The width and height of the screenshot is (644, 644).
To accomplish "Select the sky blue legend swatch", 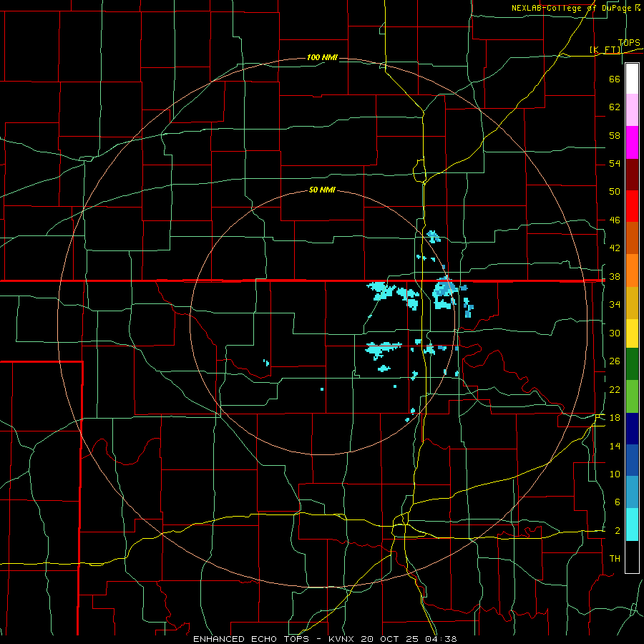I will (x=632, y=492).
